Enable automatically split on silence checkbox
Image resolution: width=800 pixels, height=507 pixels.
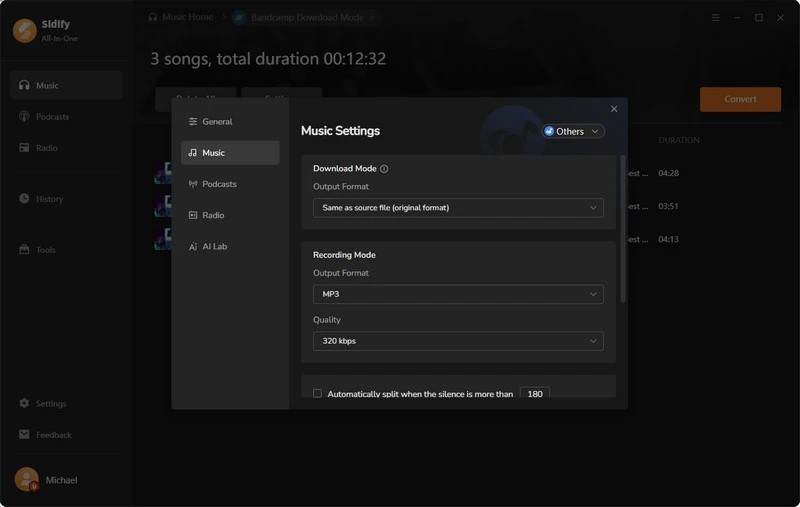click(317, 393)
